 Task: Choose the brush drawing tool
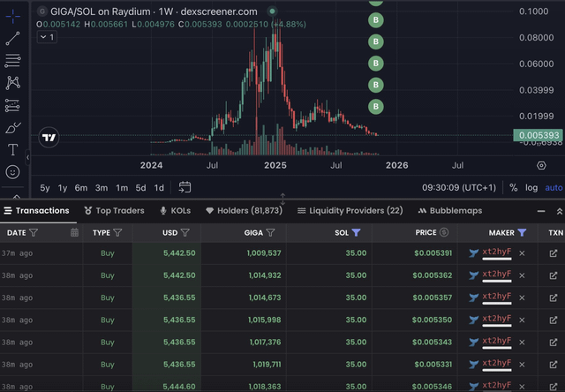click(x=13, y=128)
